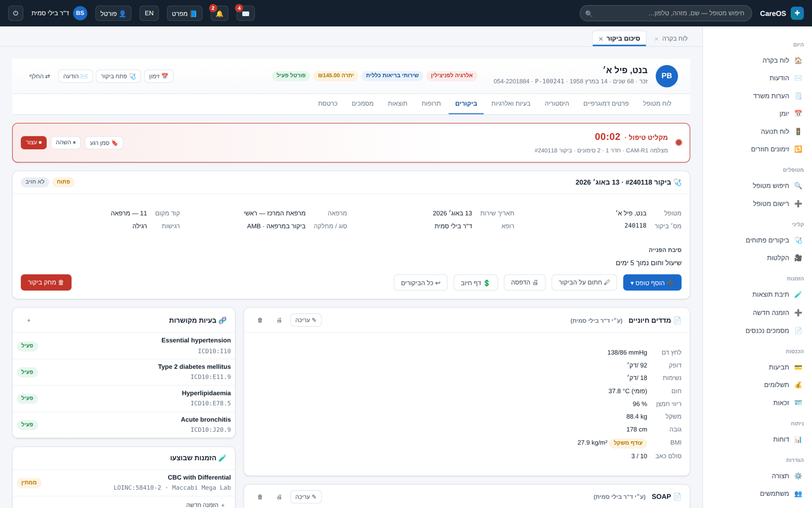812x508 pixels.
Task: Delete the SOAP form
Action: tap(260, 497)
